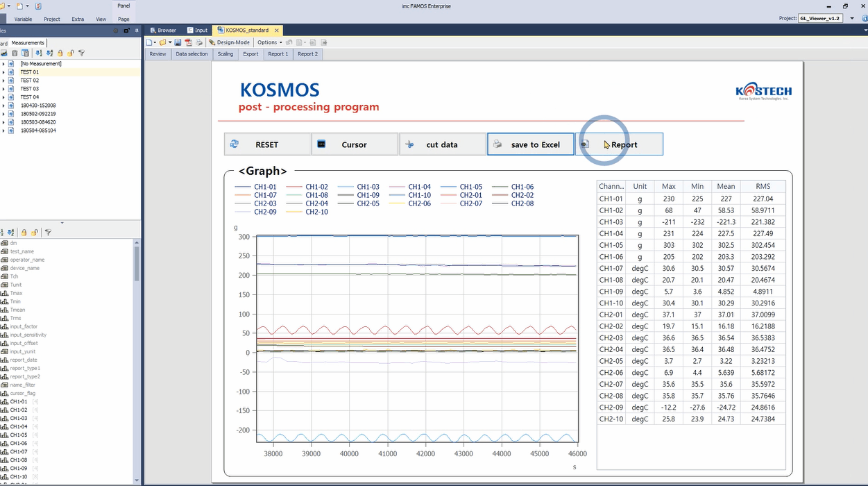868x486 pixels.
Task: Close the KOSMOS_standard tab
Action: tap(277, 31)
